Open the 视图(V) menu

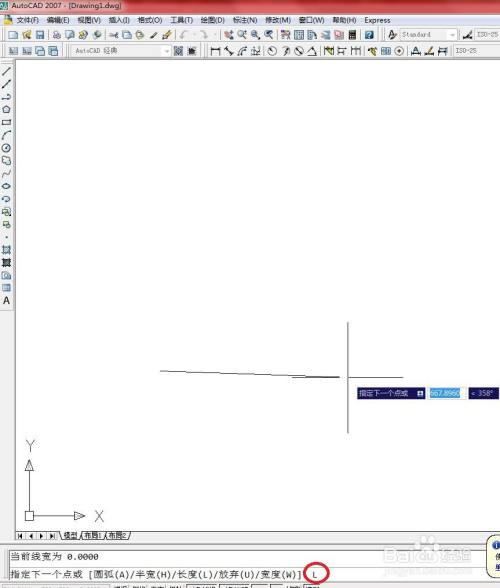(89, 20)
